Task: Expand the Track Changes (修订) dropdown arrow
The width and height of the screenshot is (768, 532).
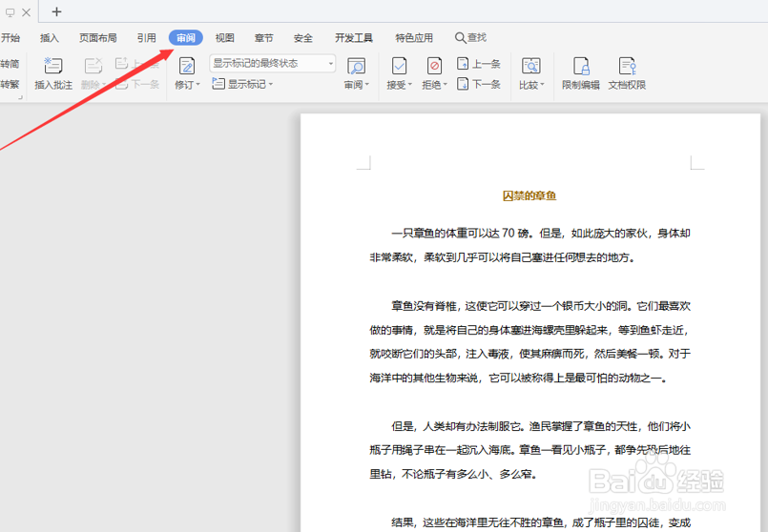Action: pos(197,85)
